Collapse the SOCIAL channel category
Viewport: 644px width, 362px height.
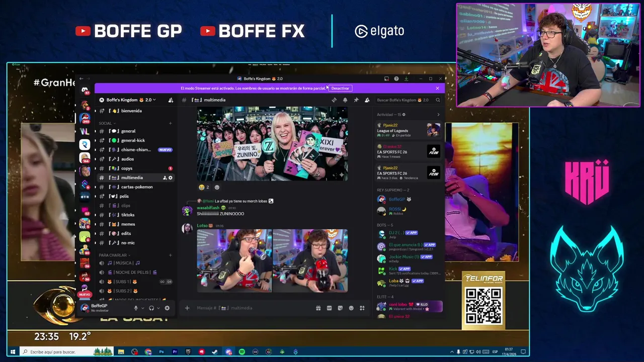[x=107, y=123]
